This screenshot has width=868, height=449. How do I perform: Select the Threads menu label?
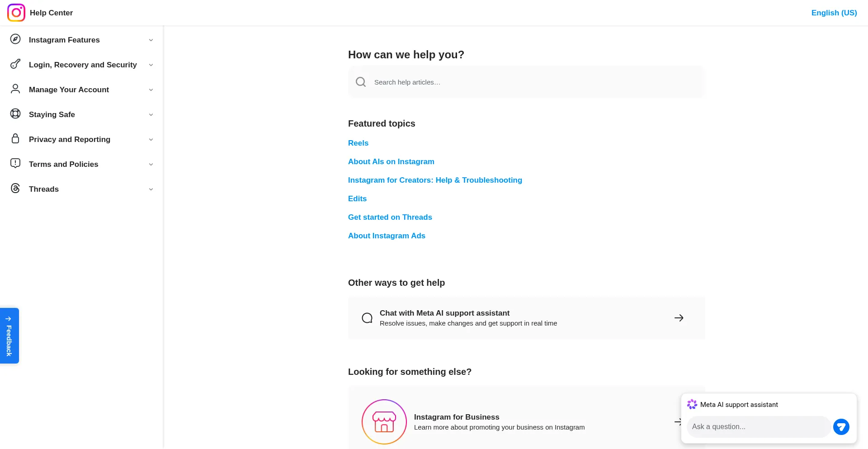(x=44, y=189)
